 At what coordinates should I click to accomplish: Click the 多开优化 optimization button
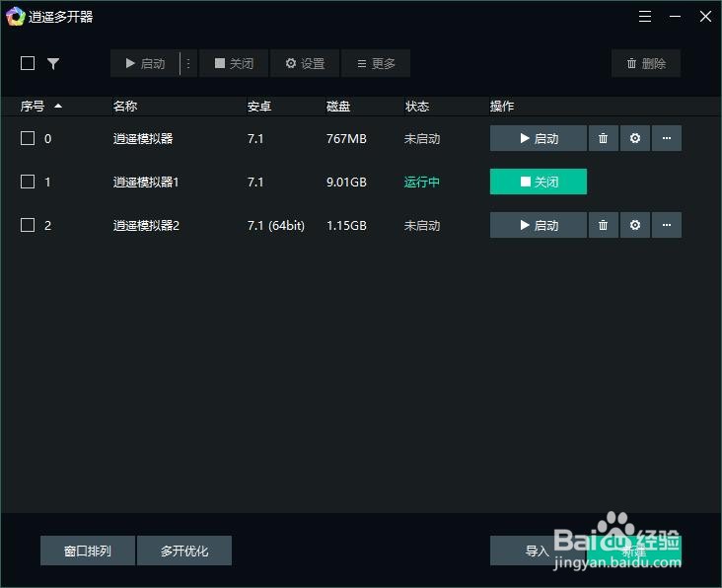pyautogui.click(x=184, y=551)
